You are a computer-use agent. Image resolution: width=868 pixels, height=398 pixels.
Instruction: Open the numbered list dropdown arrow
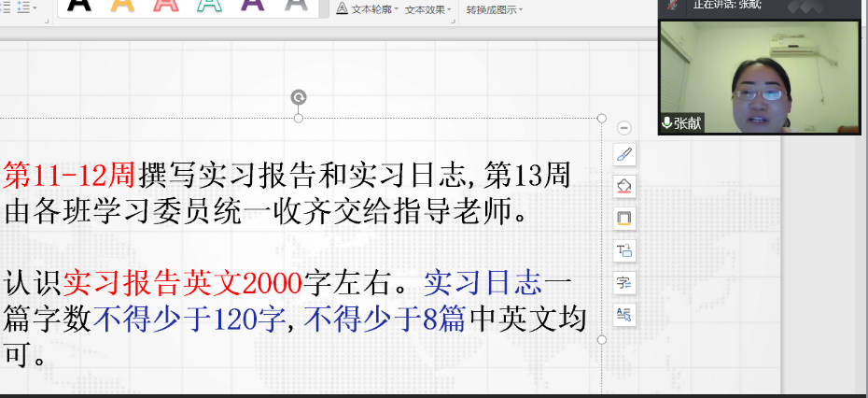pyautogui.click(x=35, y=7)
